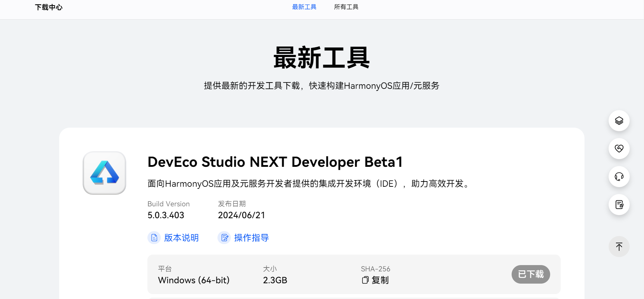Click the 版本说明 document icon
644x299 pixels.
154,238
